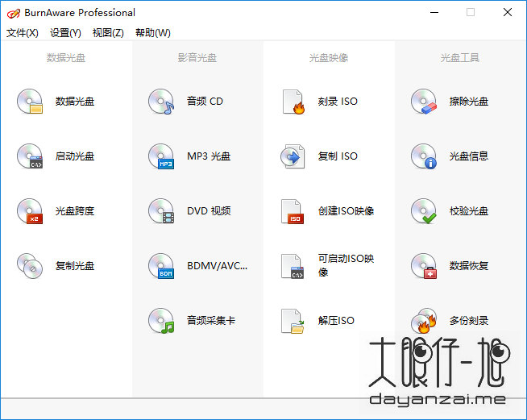Click the 光盘信息 info disc icon
The height and width of the screenshot is (420, 527).
click(424, 156)
